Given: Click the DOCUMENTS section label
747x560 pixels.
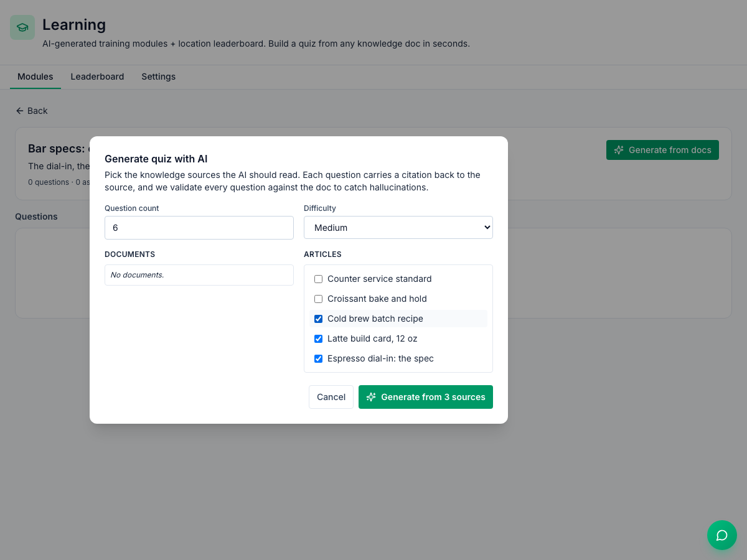Looking at the screenshot, I should [130, 254].
